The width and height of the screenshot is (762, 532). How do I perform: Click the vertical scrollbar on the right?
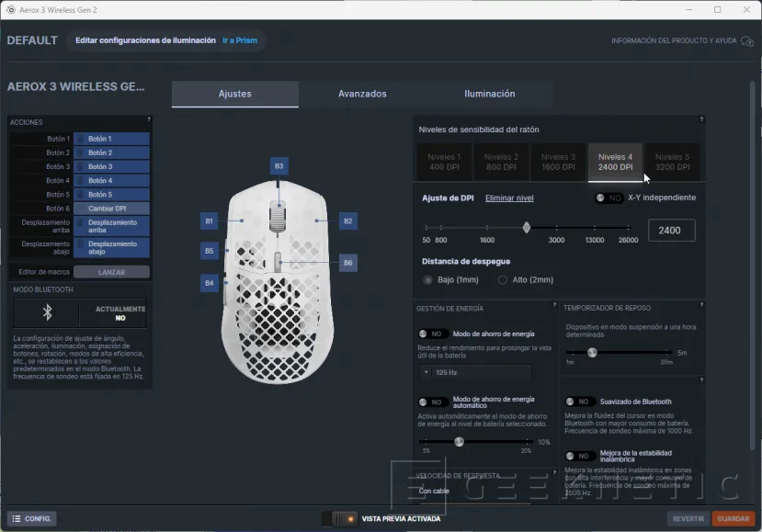[752, 265]
